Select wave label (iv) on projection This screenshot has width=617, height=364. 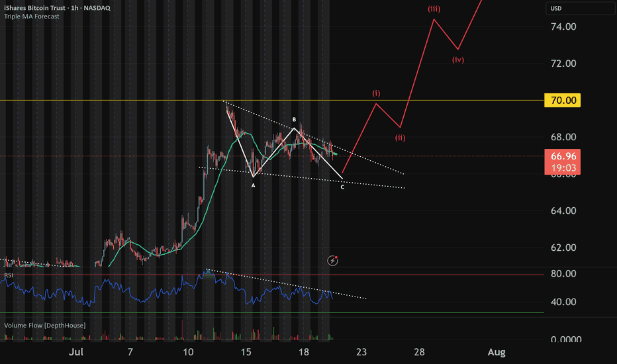(x=458, y=60)
